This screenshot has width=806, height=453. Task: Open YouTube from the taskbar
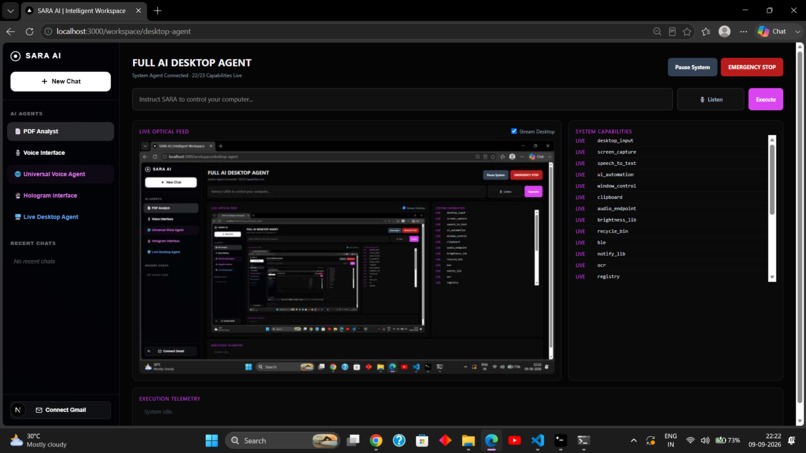click(x=514, y=441)
